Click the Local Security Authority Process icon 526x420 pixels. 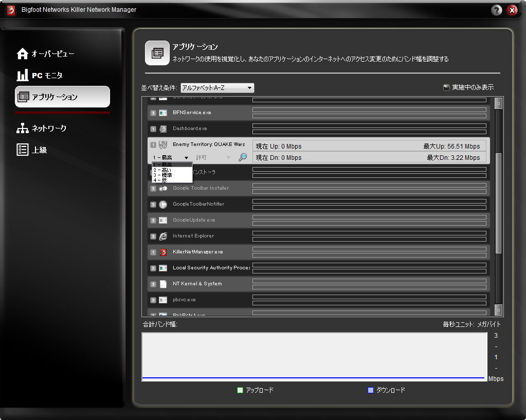(163, 268)
